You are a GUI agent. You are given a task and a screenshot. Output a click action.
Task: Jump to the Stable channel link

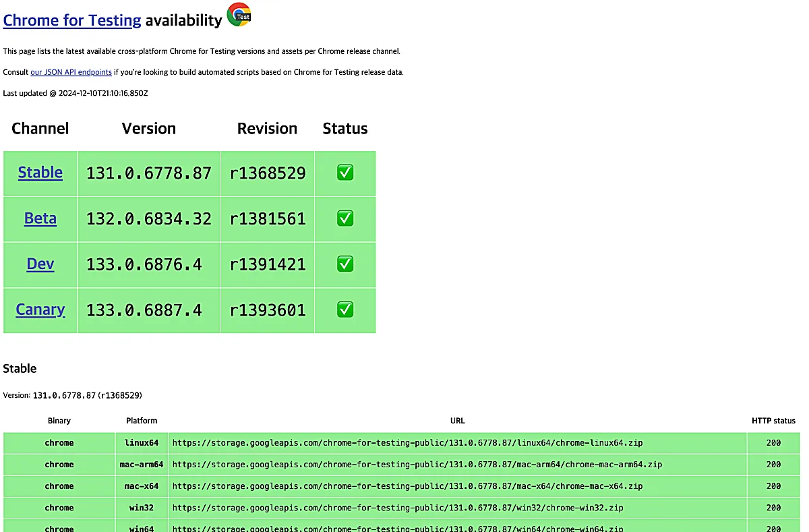pyautogui.click(x=40, y=173)
